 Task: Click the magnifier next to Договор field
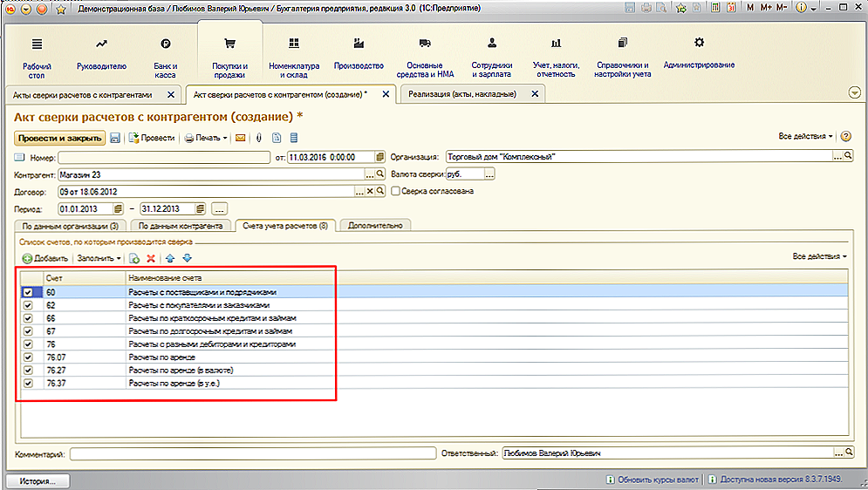[379, 191]
